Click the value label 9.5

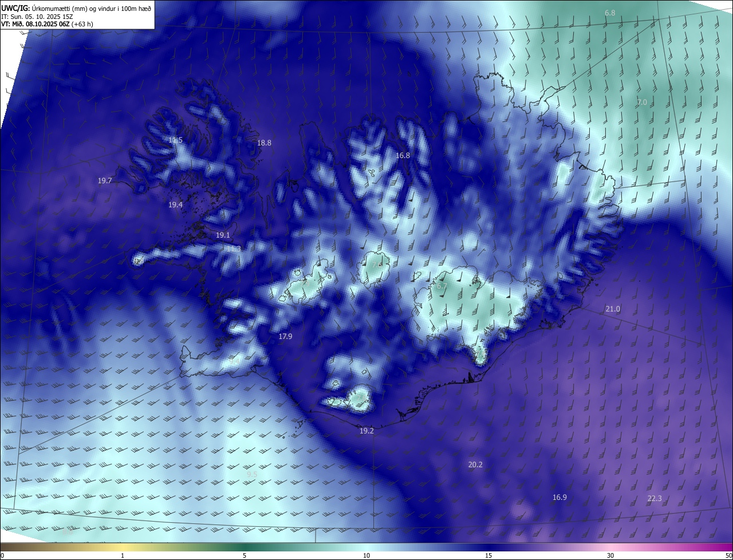pos(252,475)
